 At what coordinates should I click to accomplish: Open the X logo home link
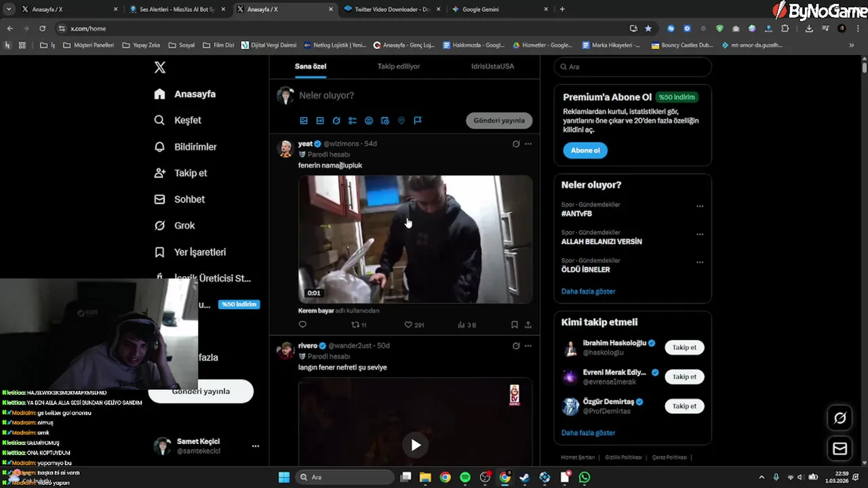click(159, 67)
